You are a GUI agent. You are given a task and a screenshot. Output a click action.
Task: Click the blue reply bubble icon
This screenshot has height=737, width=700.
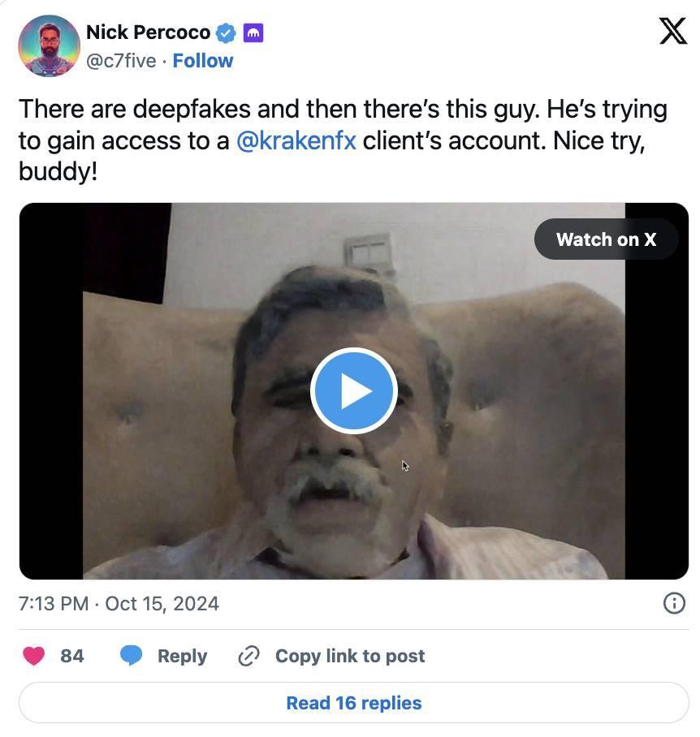[x=132, y=656]
